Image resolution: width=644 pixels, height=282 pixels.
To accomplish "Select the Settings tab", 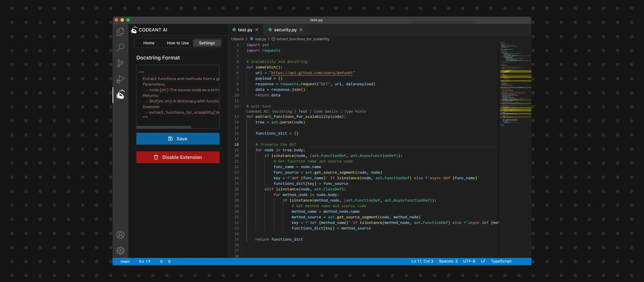I will click(207, 43).
